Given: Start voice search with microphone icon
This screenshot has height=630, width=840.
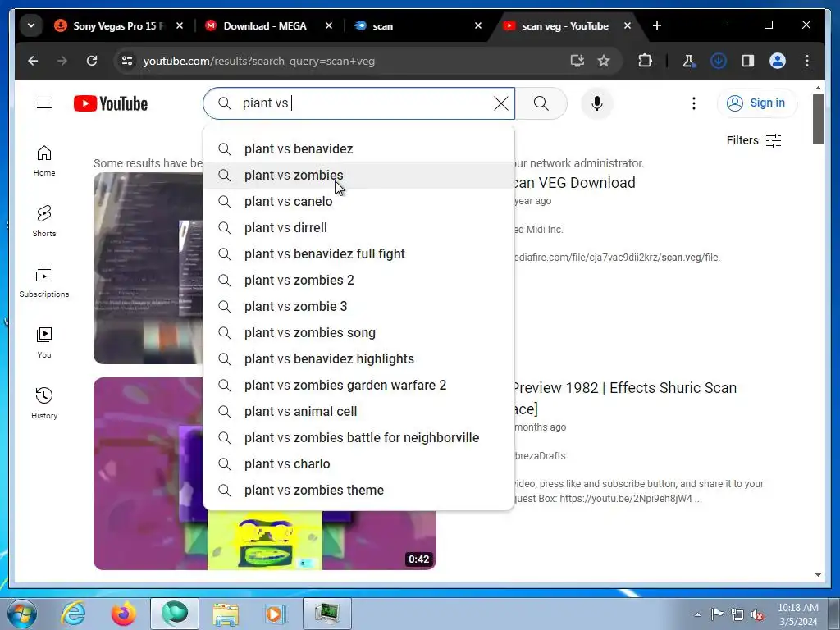Looking at the screenshot, I should click(597, 103).
